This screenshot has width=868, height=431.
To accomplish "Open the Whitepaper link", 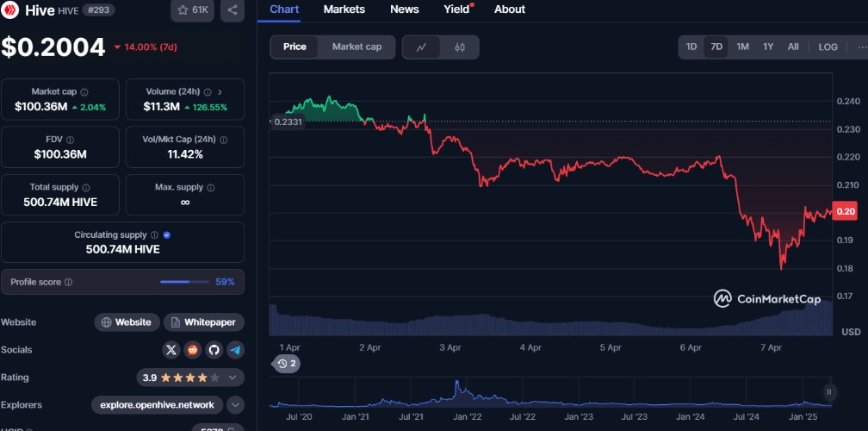I will (204, 322).
